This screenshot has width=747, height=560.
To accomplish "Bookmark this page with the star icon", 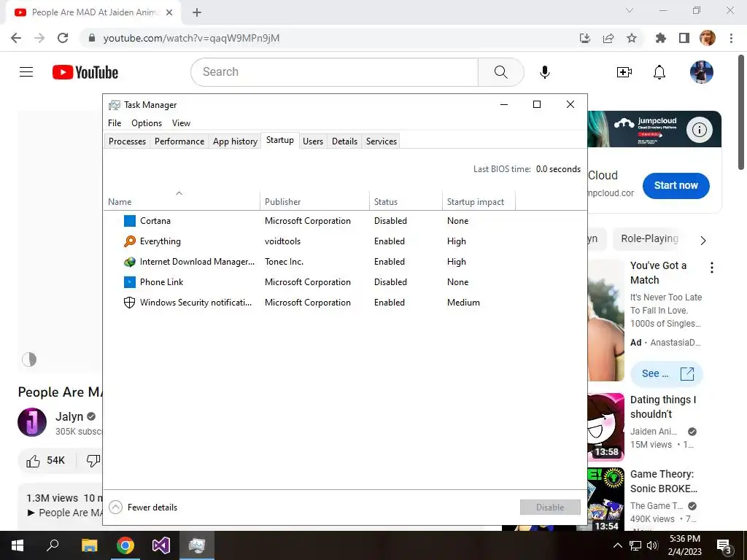I will click(632, 38).
